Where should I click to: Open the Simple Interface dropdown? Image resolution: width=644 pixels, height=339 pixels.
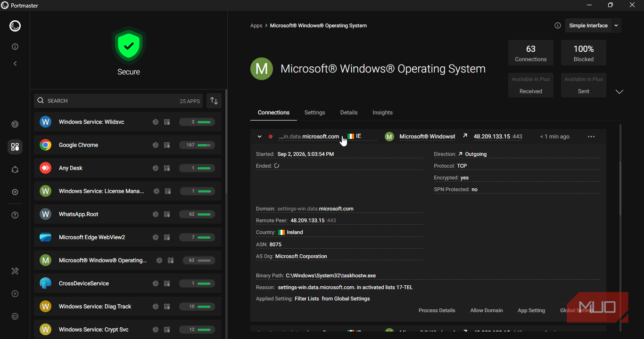click(593, 25)
